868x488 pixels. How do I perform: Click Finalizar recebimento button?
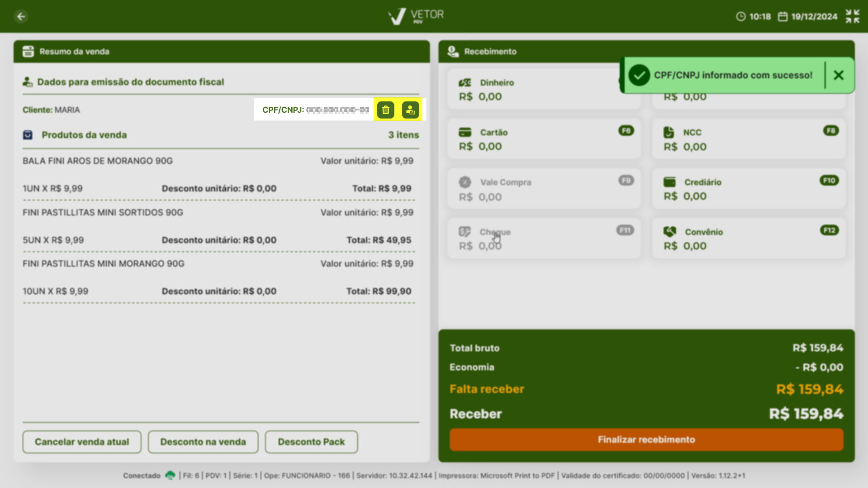click(646, 440)
